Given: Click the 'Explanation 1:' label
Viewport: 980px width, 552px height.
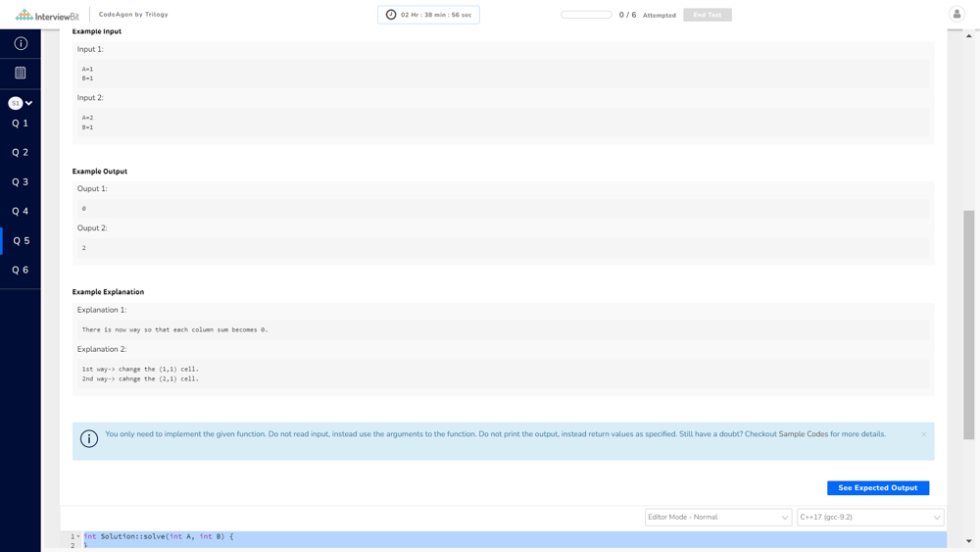Looking at the screenshot, I should pos(102,310).
